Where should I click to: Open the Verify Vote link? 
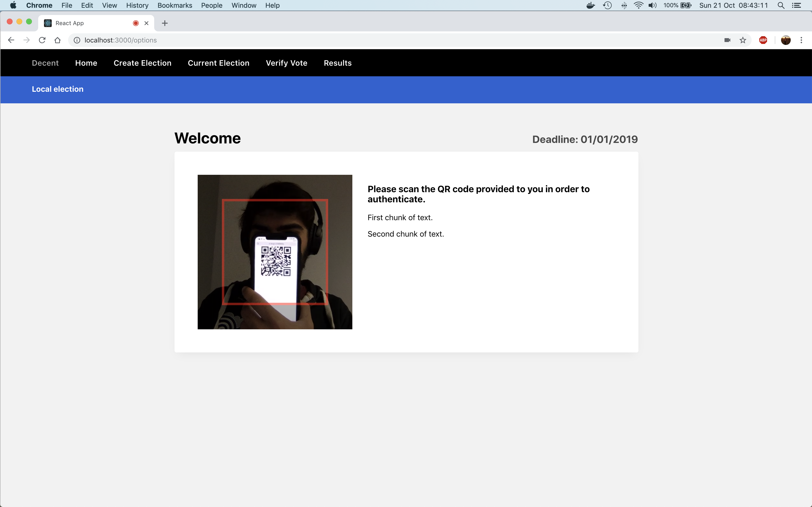coord(286,63)
